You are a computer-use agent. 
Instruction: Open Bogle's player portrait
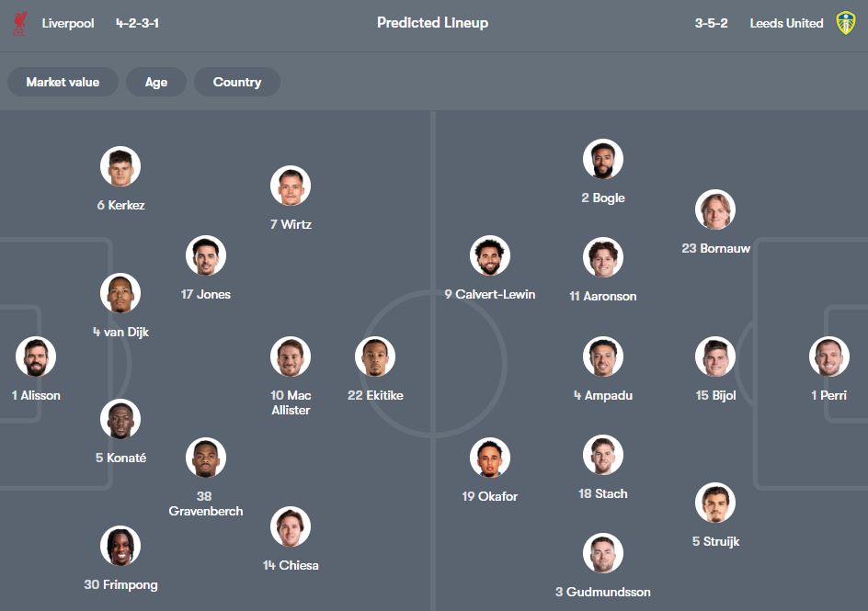pyautogui.click(x=602, y=158)
